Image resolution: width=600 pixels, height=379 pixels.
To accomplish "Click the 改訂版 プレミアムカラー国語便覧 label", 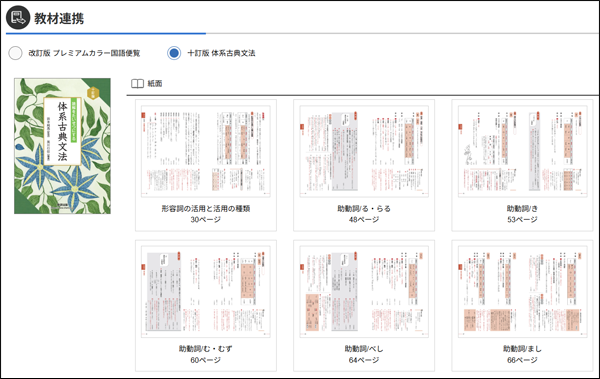I will point(84,53).
